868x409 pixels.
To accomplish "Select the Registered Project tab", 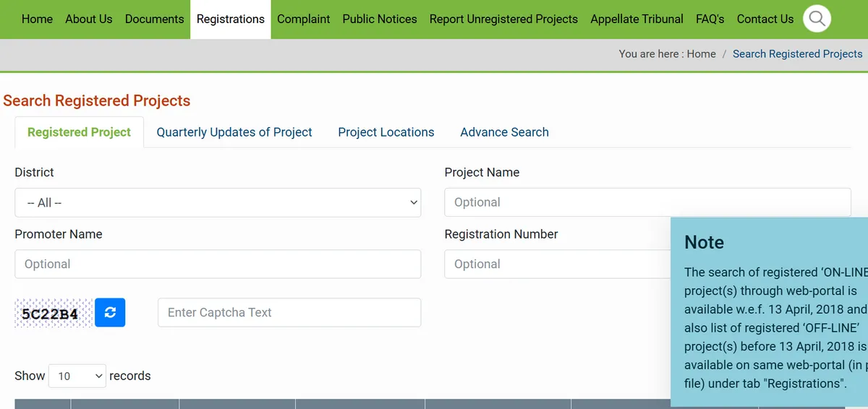I will (x=79, y=132).
